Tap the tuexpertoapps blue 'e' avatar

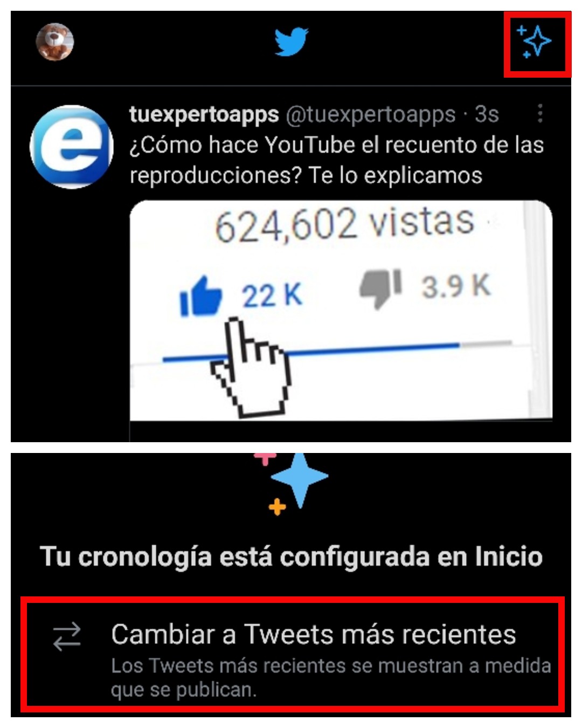[71, 146]
